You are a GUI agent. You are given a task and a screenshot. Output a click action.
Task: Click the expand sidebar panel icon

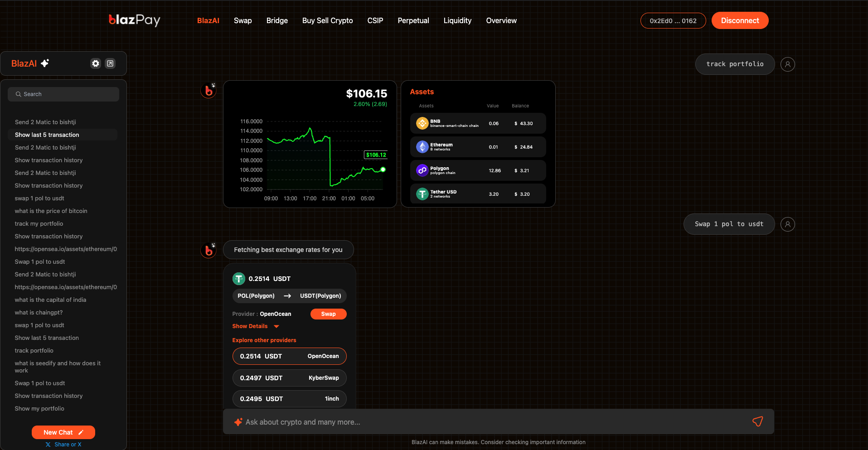pos(110,63)
